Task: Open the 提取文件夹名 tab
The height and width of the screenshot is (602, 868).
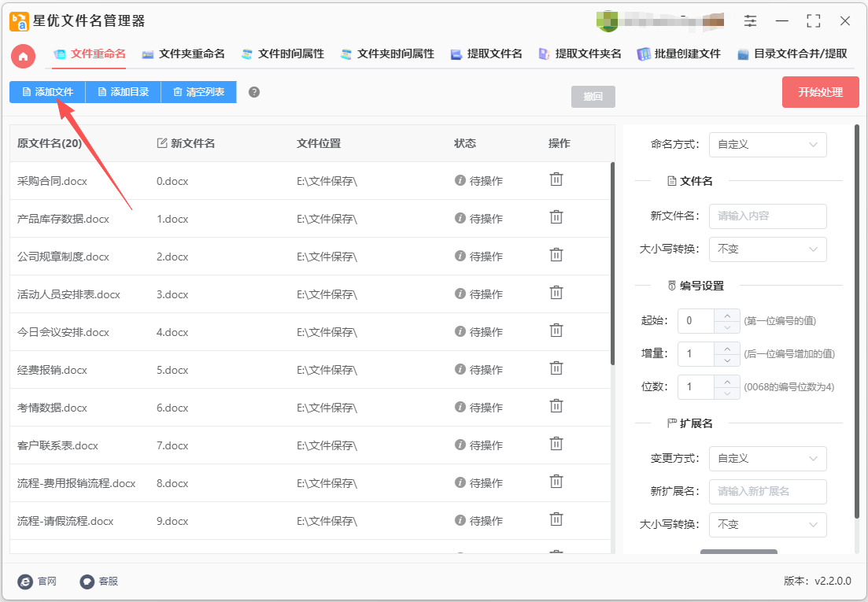Action: (x=580, y=54)
